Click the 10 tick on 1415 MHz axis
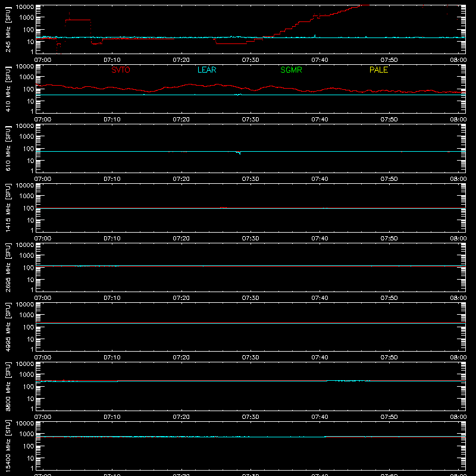Screen dimensions: 476x476 click(30, 220)
